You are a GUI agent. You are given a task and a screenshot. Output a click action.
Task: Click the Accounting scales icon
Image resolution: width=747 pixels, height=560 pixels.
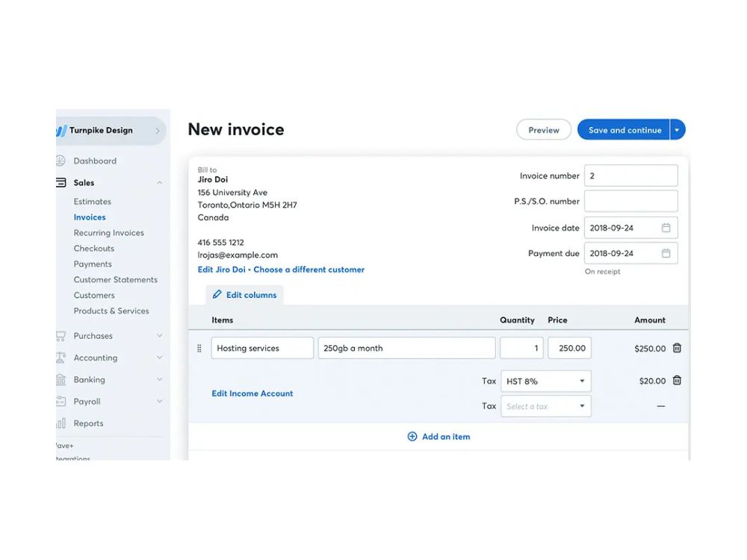pyautogui.click(x=61, y=358)
